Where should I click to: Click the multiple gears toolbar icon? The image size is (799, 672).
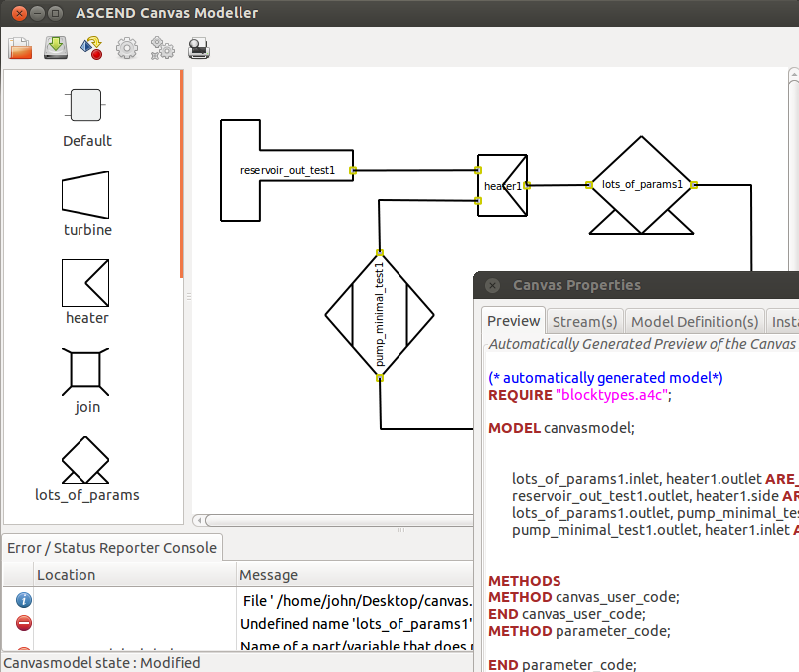coord(162,47)
